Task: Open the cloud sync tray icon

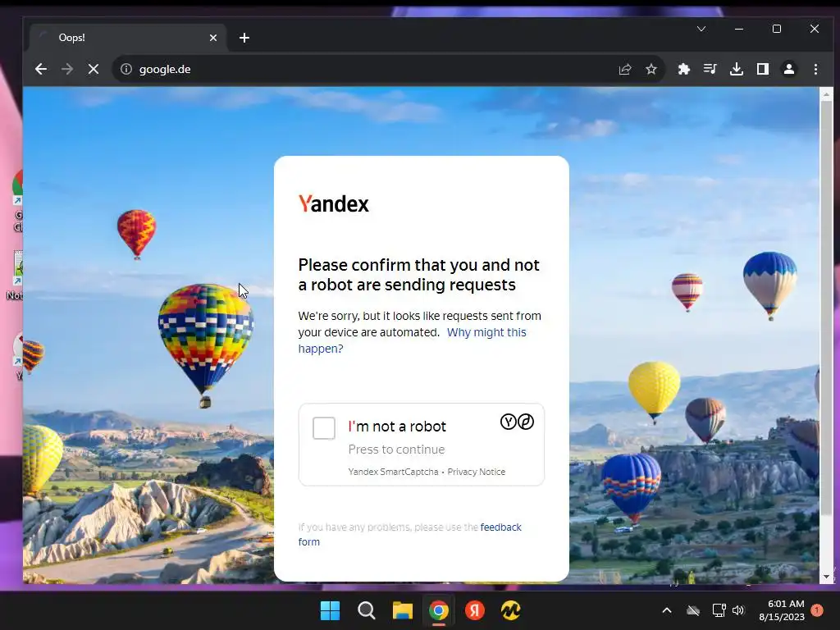Action: (693, 610)
